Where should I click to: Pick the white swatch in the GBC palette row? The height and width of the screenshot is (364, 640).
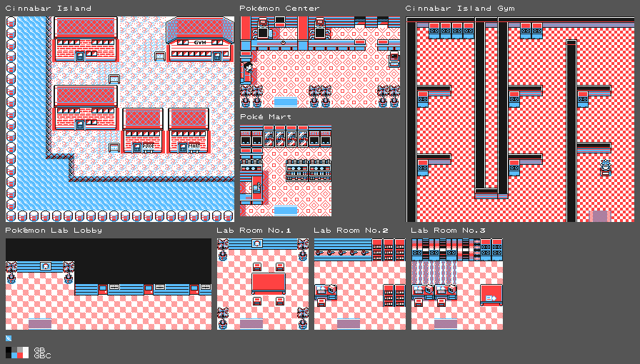(x=26, y=355)
